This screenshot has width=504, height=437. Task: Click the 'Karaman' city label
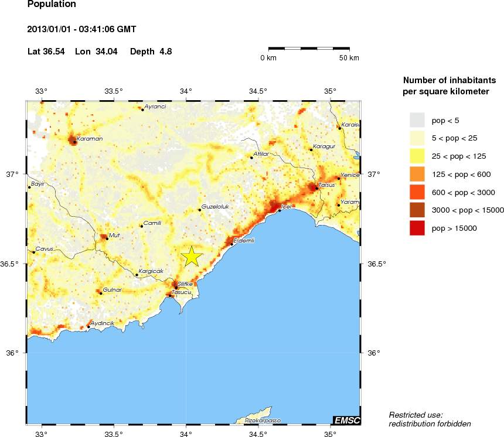tap(90, 138)
